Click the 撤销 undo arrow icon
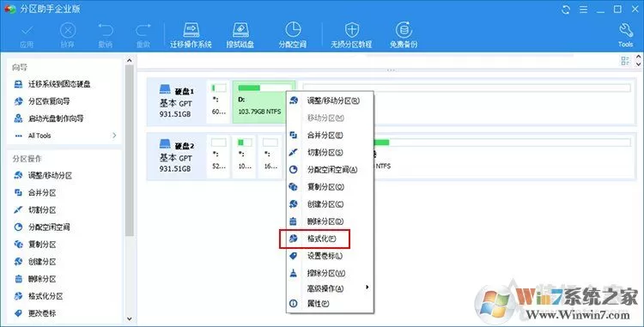Image resolution: width=644 pixels, height=327 pixels. pos(106,30)
